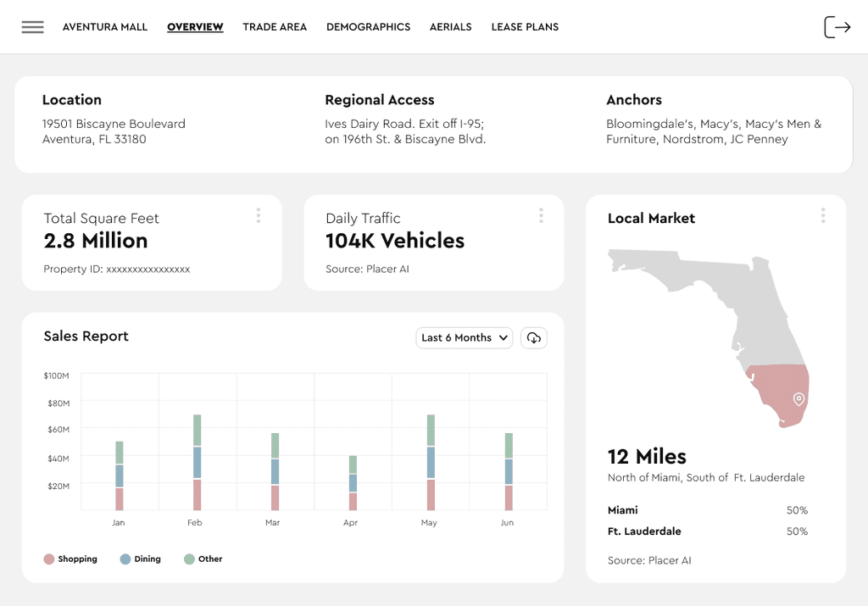The height and width of the screenshot is (606, 868).
Task: Click the logout exit icon
Action: (x=837, y=27)
